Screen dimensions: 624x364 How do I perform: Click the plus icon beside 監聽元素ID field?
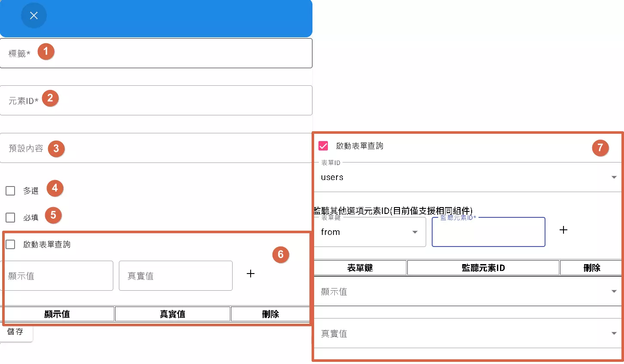[x=563, y=230]
